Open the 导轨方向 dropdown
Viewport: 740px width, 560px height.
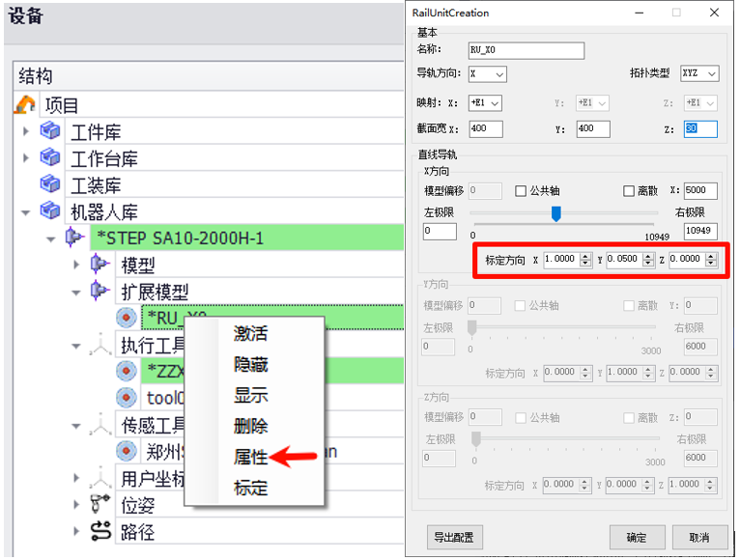487,74
